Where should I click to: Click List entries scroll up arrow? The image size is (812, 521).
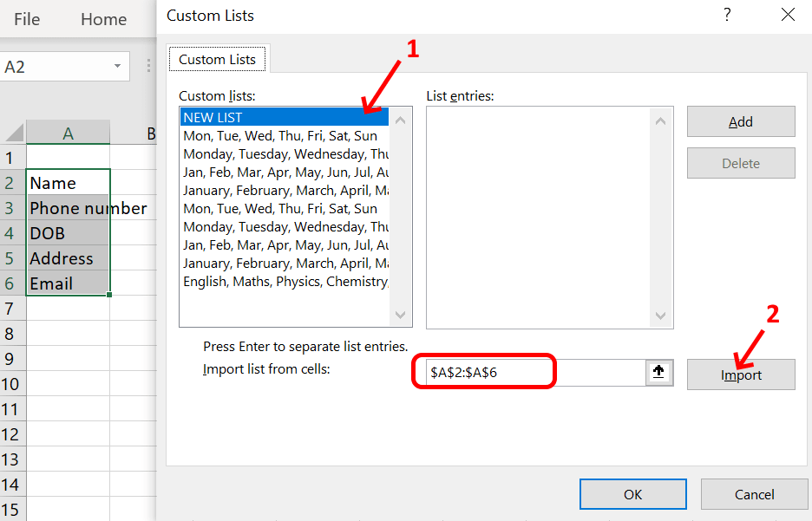click(x=660, y=120)
